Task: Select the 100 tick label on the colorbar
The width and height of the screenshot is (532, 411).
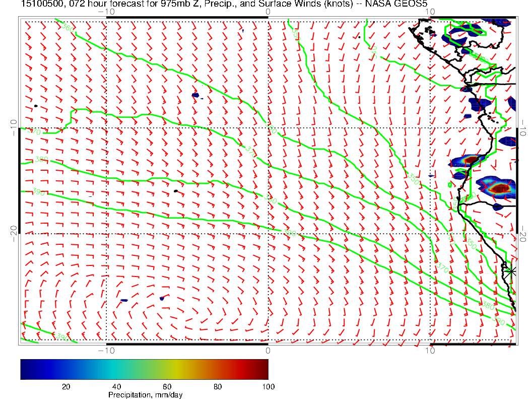Action: click(x=268, y=386)
